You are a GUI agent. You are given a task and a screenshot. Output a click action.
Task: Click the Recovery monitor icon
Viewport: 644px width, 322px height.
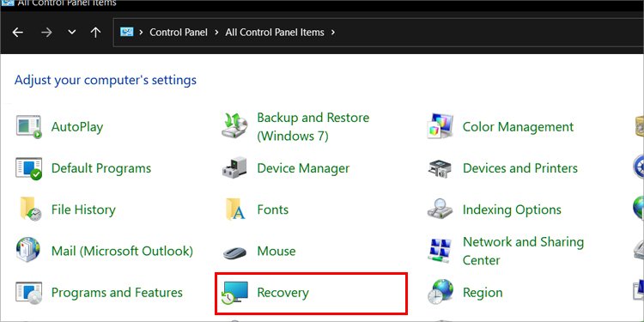234,293
